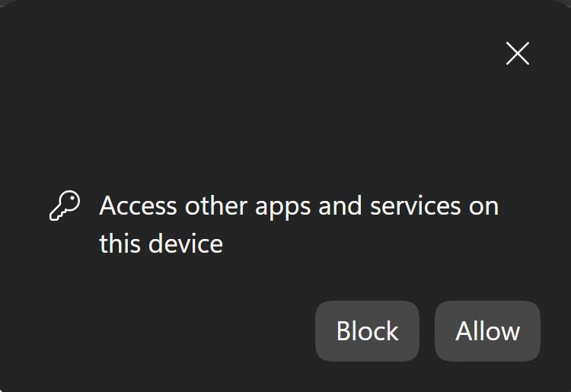
Task: Click the Block button
Action: click(x=367, y=331)
